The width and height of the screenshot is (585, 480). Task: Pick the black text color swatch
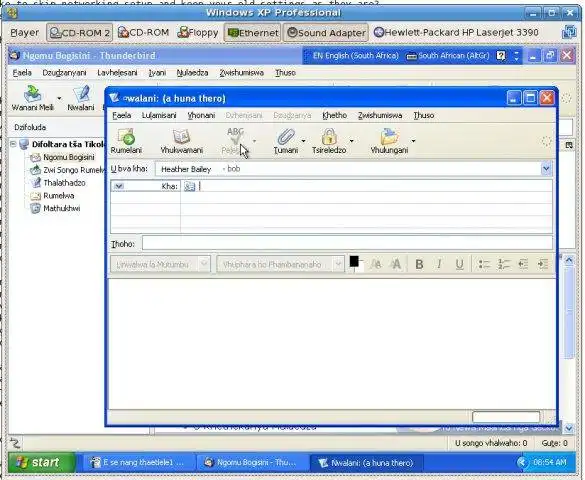[354, 261]
